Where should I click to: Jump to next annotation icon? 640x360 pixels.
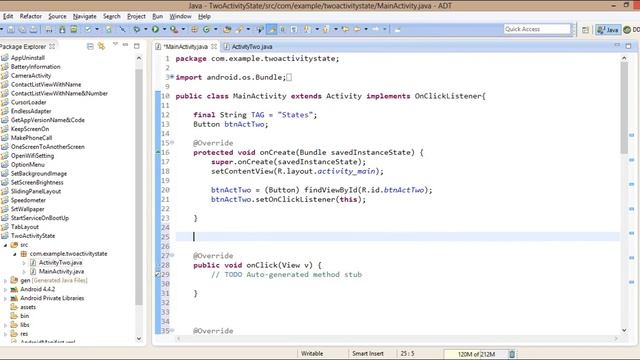[307, 29]
